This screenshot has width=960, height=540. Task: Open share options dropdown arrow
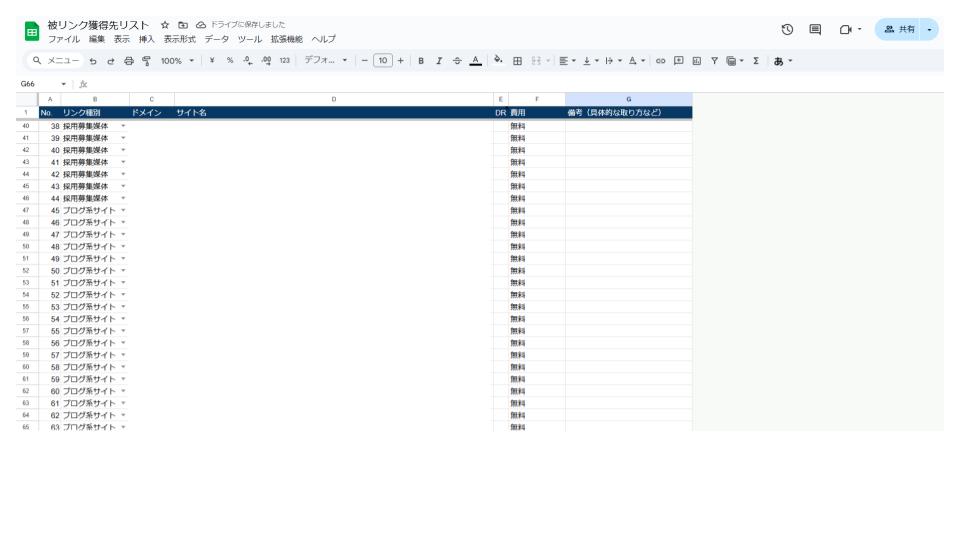(929, 29)
